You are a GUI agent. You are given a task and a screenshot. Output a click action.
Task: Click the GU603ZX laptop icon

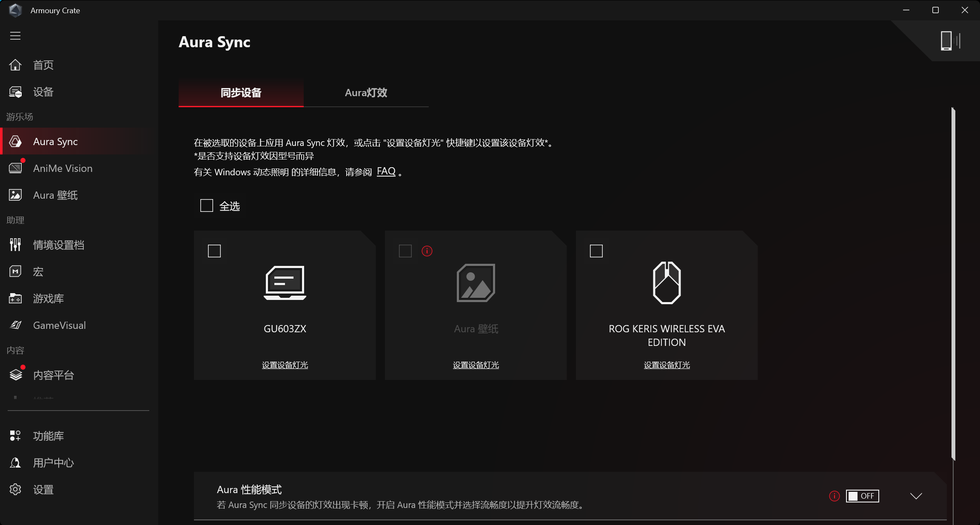pos(285,283)
